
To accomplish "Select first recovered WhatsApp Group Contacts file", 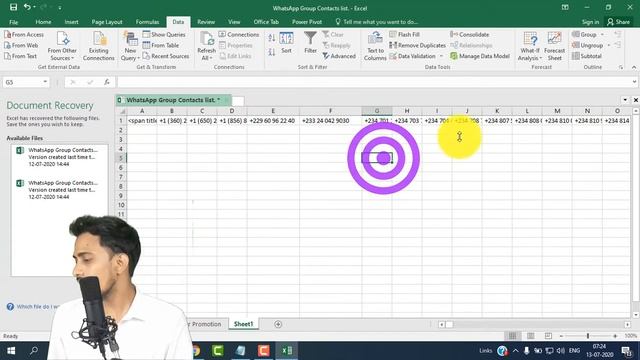I will (59, 157).
